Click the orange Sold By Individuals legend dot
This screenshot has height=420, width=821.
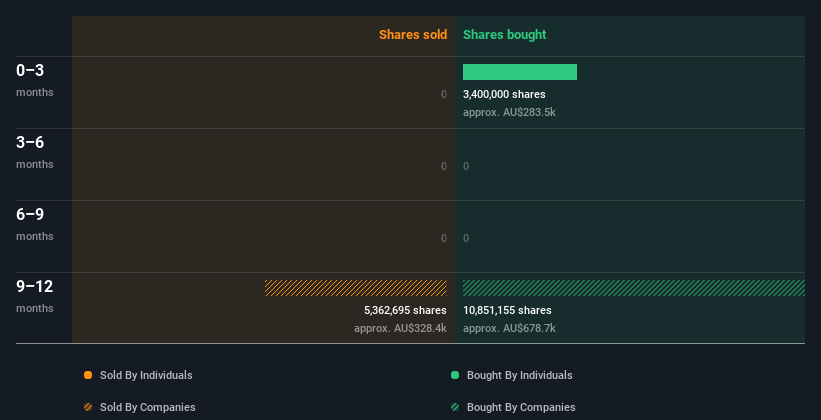coord(88,375)
